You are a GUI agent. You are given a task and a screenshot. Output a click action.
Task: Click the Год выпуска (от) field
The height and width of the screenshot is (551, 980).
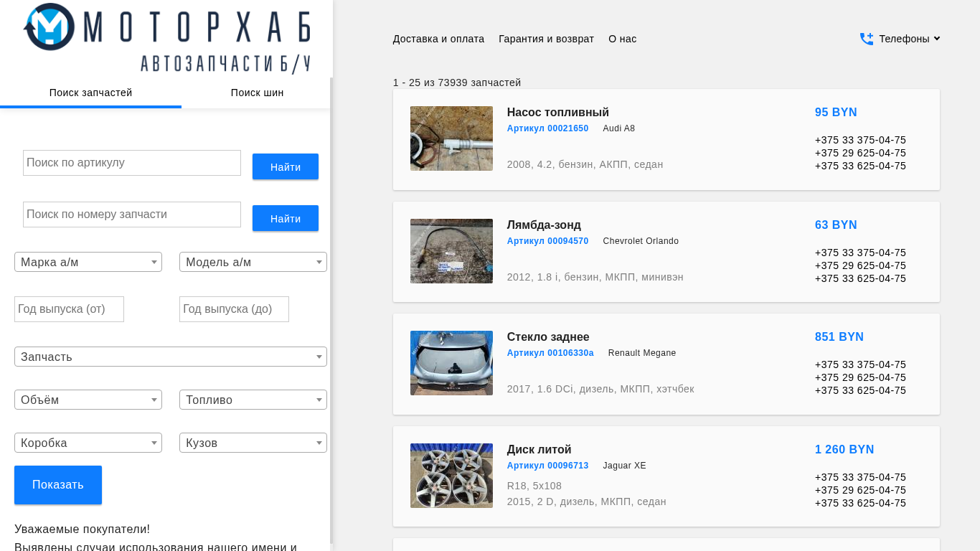(x=69, y=309)
